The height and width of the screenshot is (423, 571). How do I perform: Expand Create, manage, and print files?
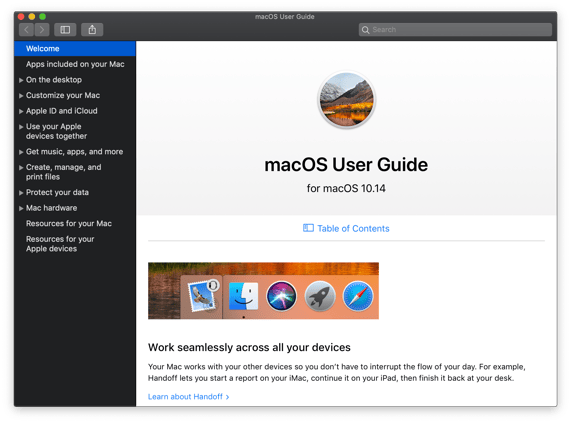point(21,168)
